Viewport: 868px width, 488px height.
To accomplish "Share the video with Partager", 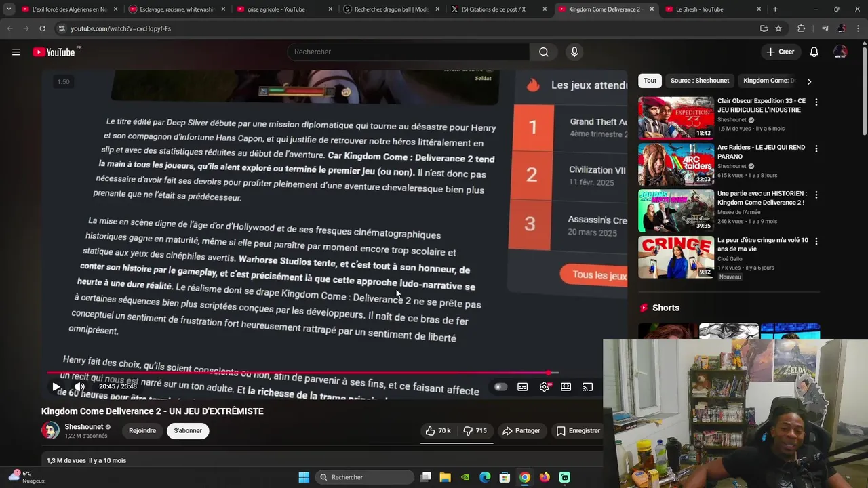I will point(521,431).
